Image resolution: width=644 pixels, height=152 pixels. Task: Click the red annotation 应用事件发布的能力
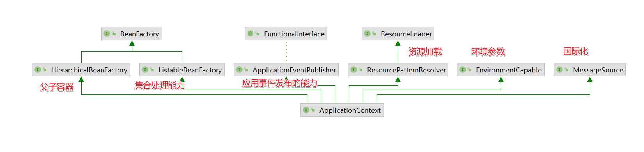tap(280, 83)
